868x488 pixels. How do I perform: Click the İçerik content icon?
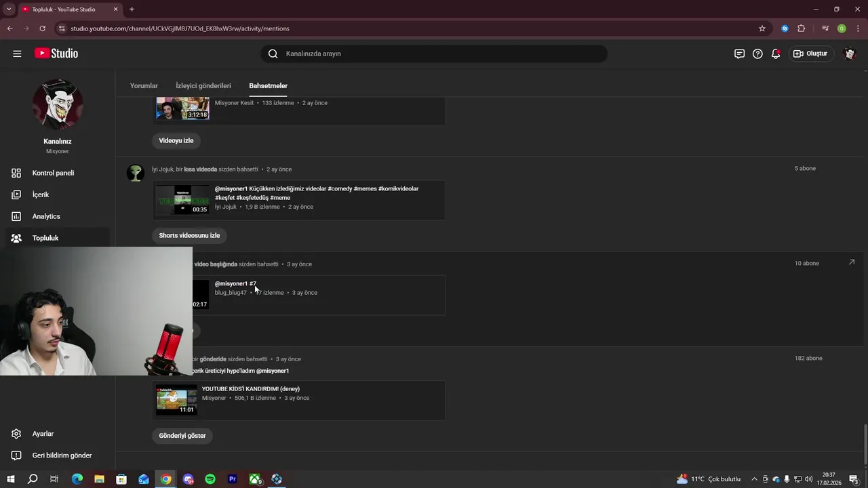pyautogui.click(x=16, y=195)
